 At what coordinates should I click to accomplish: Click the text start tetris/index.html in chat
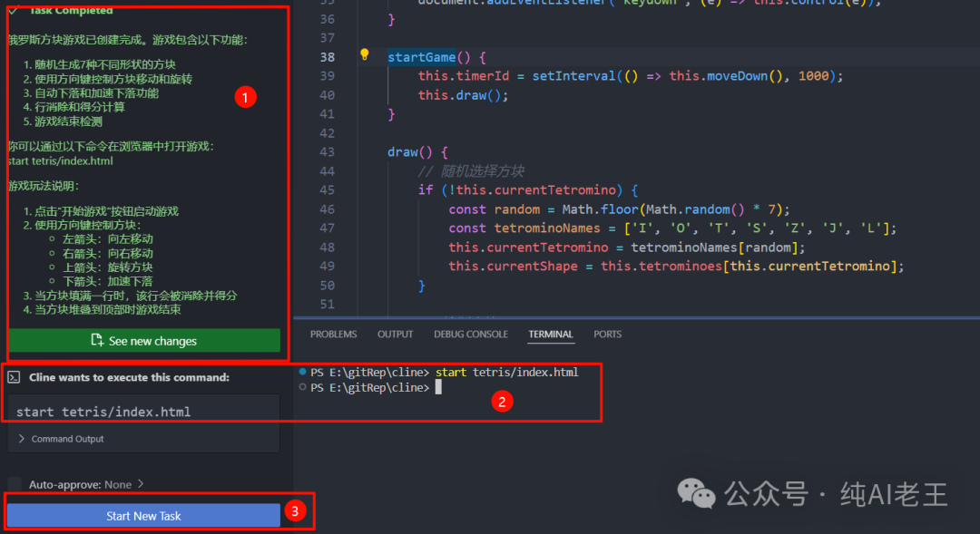click(x=61, y=160)
